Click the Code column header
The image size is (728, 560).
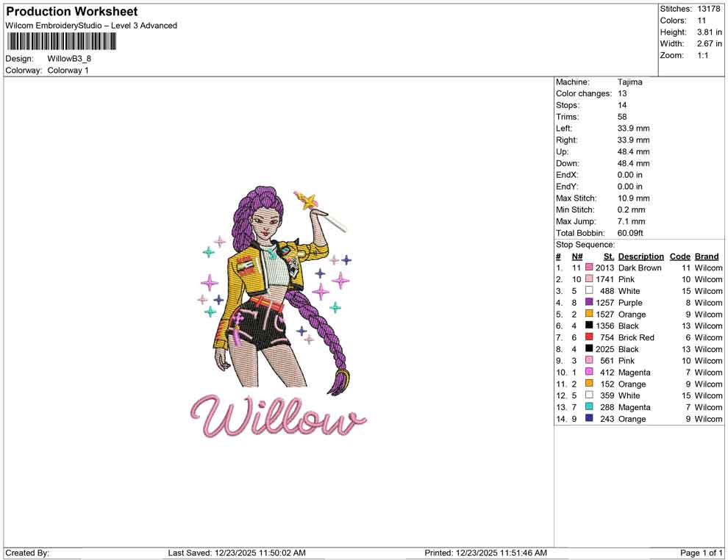click(x=680, y=256)
